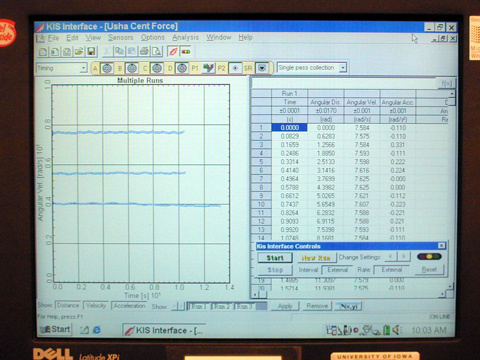Click the New Run button
This screenshot has width=480, height=360.
pos(316,258)
